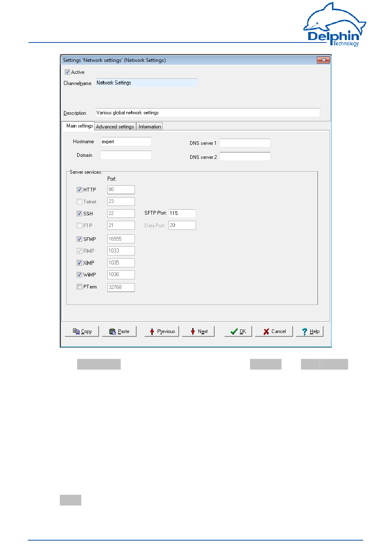Click the Delphin Technology dolphin logo
Screen dimensions: 392x560
pyautogui.click(x=335, y=24)
